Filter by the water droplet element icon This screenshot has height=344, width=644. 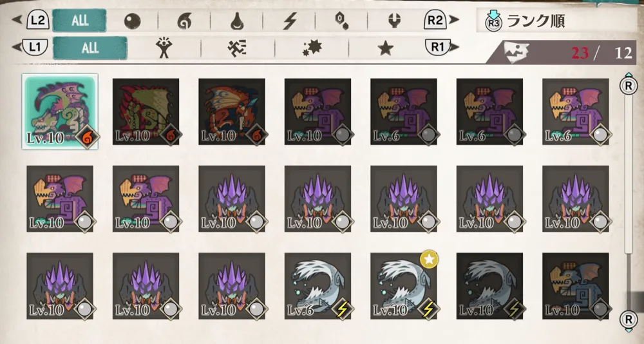237,21
